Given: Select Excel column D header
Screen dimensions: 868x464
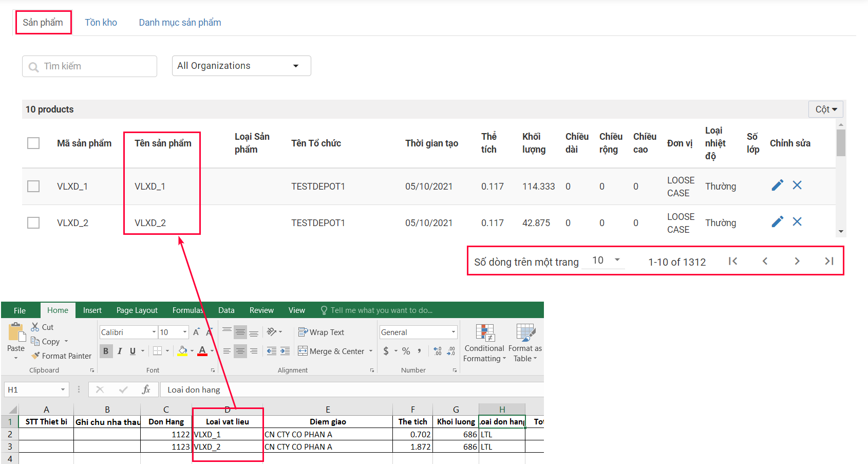Looking at the screenshot, I should tap(228, 410).
